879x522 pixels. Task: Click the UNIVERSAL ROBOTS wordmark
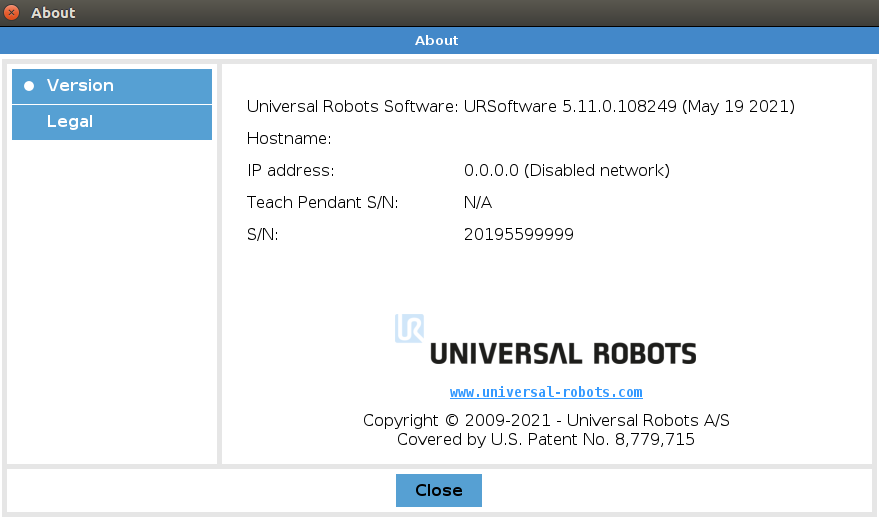pyautogui.click(x=563, y=354)
